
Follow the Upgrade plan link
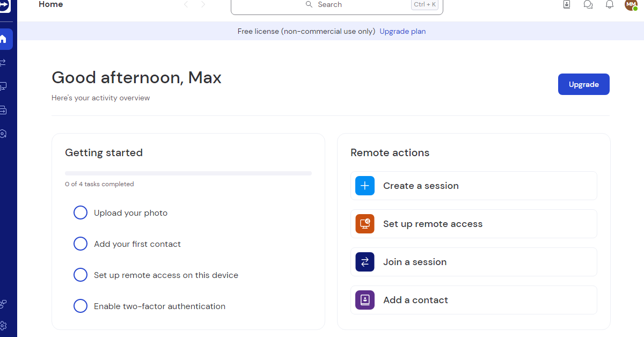(x=402, y=31)
